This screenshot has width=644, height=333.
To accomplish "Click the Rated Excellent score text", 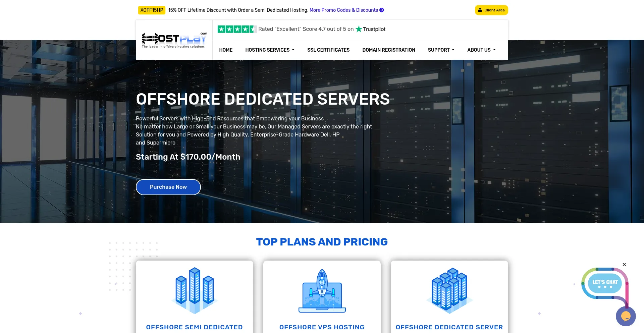I will pyautogui.click(x=306, y=29).
